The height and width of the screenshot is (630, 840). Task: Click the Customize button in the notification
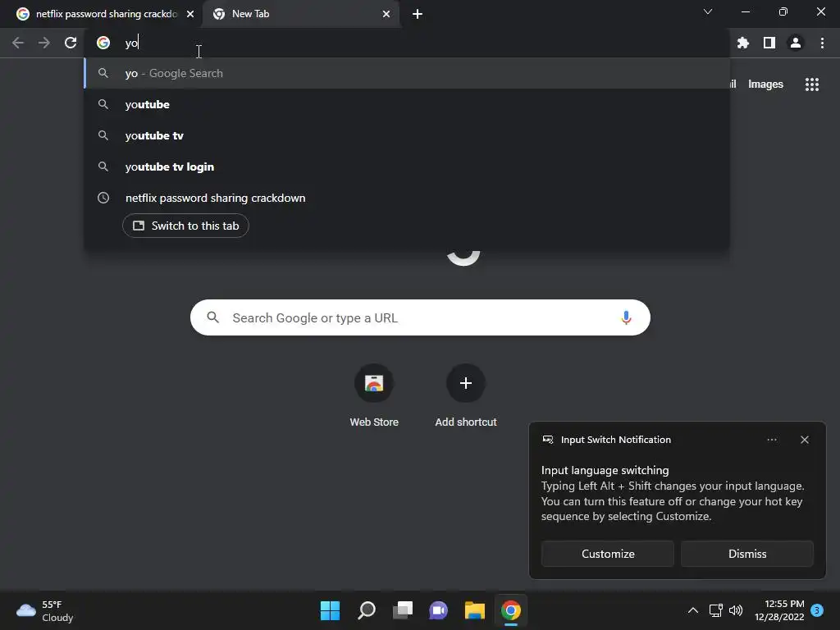pyautogui.click(x=608, y=554)
